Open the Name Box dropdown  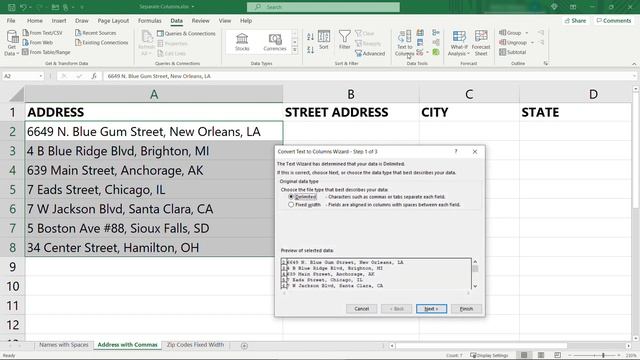click(40, 76)
